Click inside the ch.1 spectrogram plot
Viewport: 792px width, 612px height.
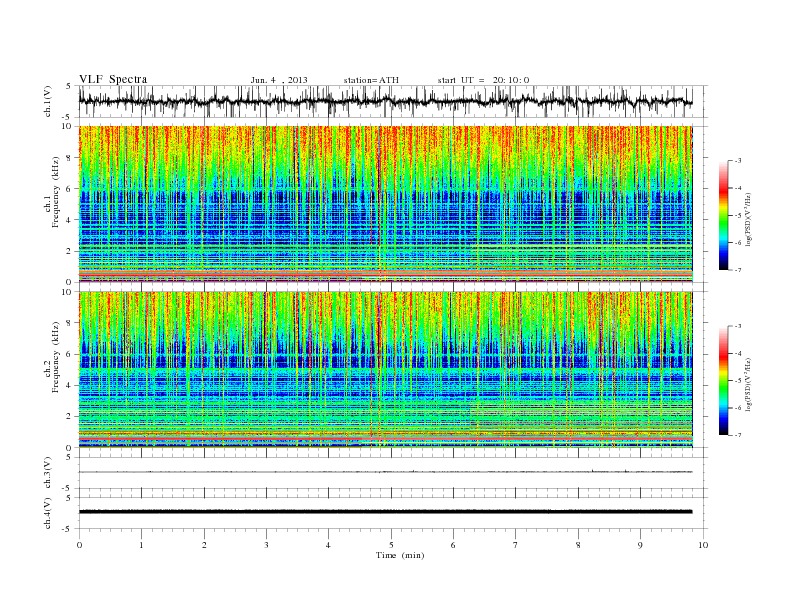pyautogui.click(x=385, y=204)
